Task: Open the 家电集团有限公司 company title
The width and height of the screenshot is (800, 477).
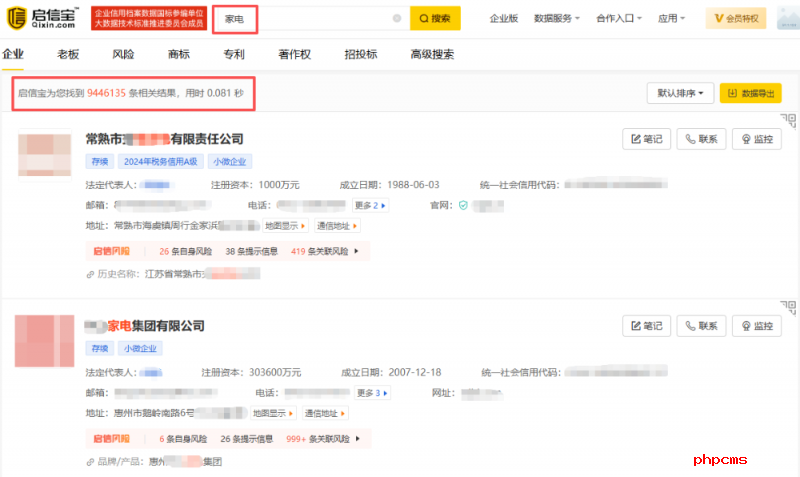Action: [144, 326]
